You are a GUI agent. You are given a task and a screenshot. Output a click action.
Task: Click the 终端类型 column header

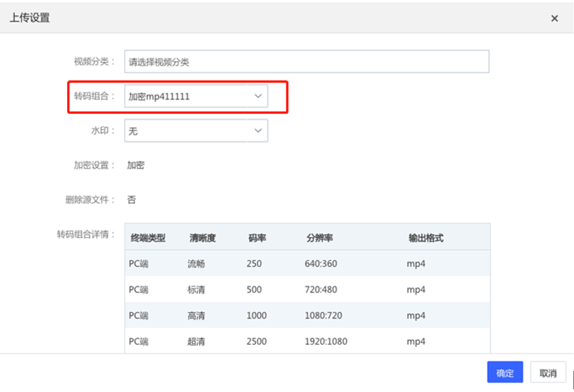tap(147, 238)
